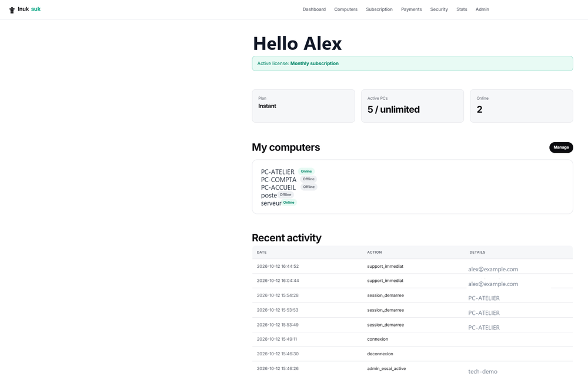Viewport: 588px width, 380px height.
Task: Select the serveur computer entry
Action: tap(271, 203)
